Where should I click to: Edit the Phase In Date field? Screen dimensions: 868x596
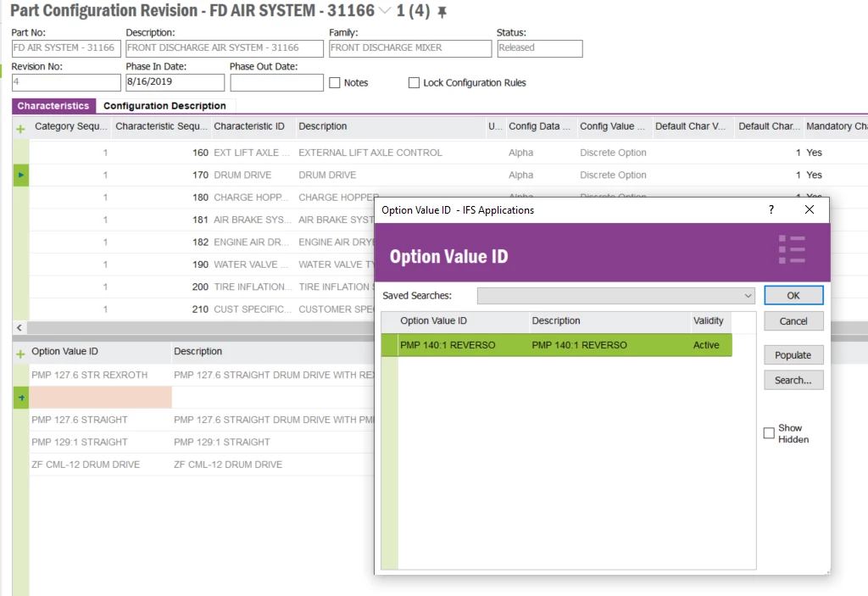175,82
